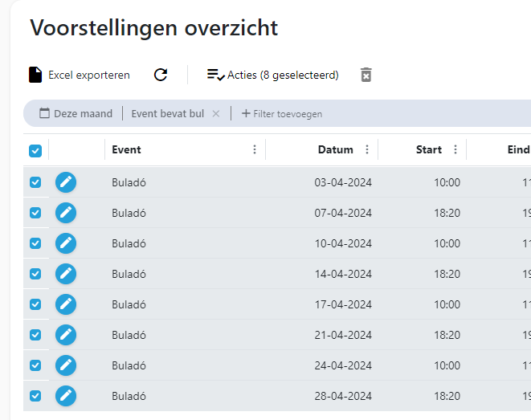Edit the Buladó performance on 28-04-2024

[66, 396]
